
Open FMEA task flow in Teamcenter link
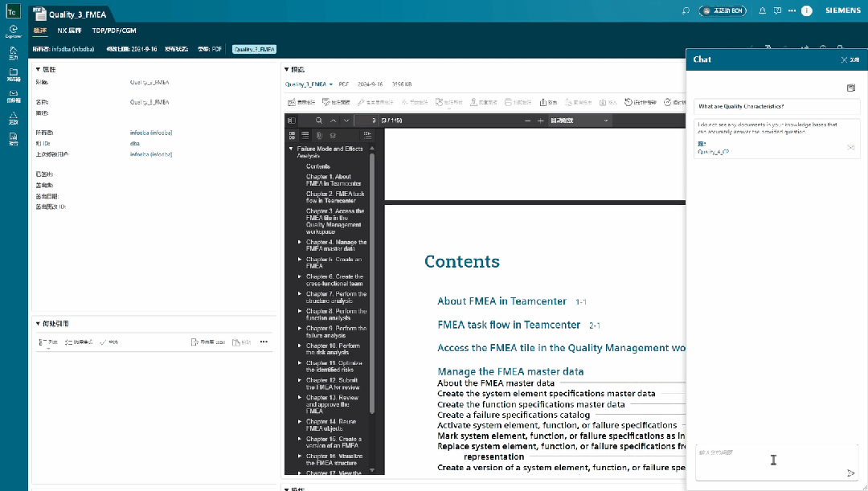(x=509, y=325)
